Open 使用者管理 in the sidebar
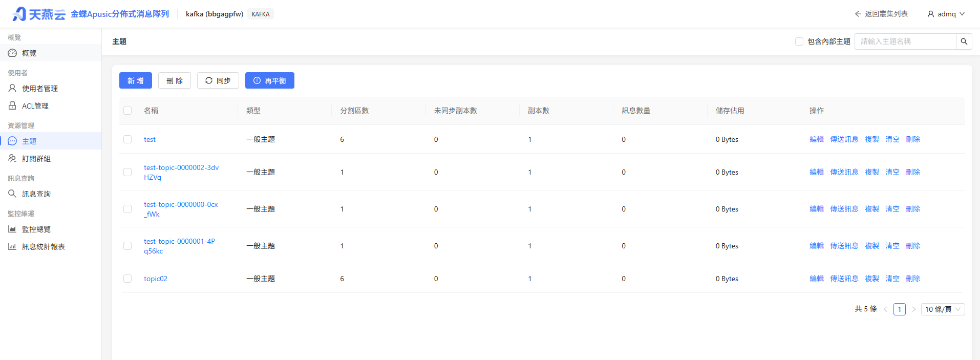The width and height of the screenshot is (980, 360). (51, 89)
